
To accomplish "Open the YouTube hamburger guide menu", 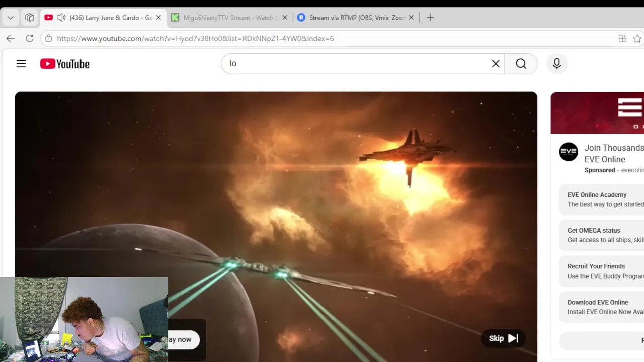I will coord(21,64).
